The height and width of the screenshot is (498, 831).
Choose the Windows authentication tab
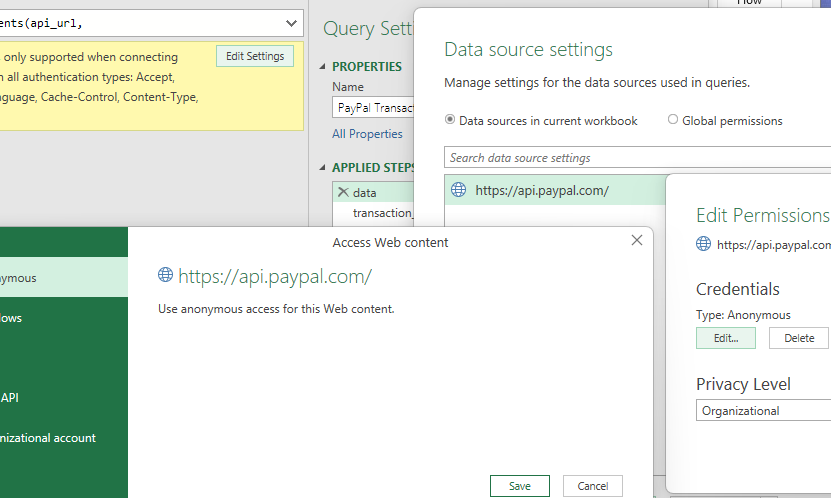click(x=64, y=318)
